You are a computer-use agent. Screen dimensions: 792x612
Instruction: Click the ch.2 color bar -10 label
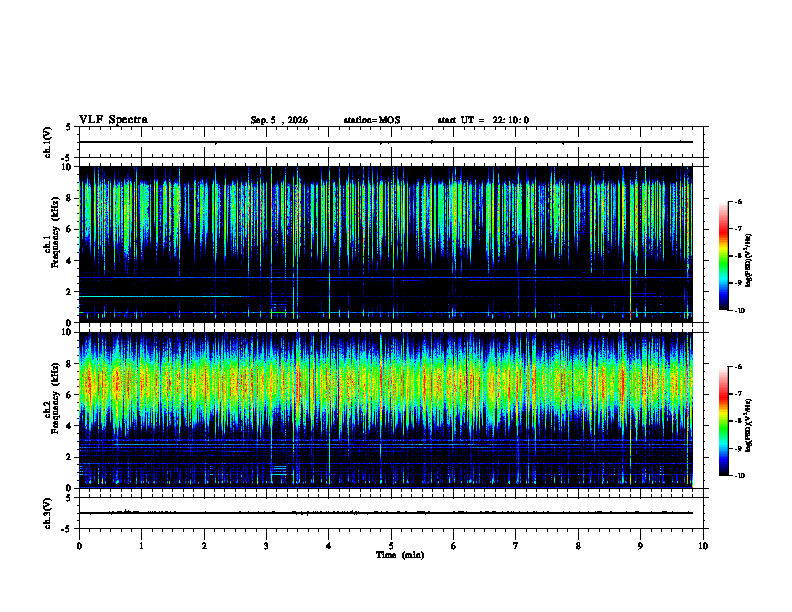pyautogui.click(x=739, y=476)
